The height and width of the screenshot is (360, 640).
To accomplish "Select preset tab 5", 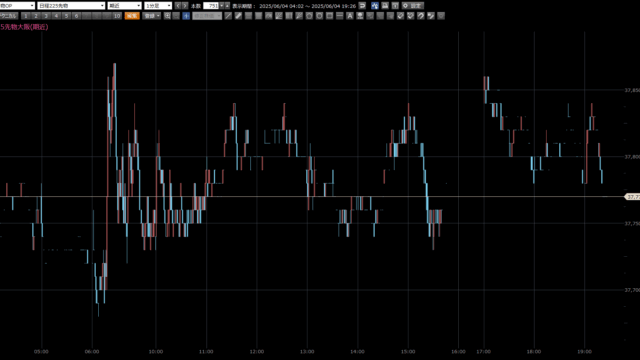I will coord(67,16).
